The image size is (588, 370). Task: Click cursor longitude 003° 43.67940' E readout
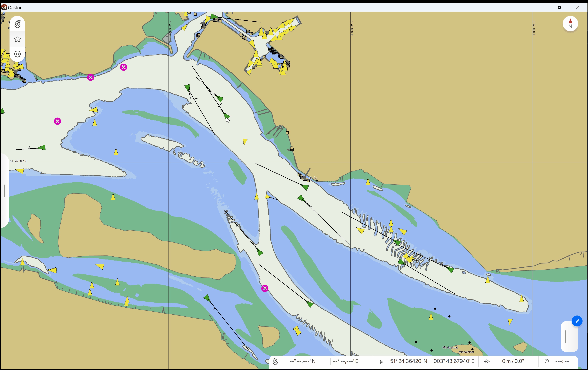[454, 361]
